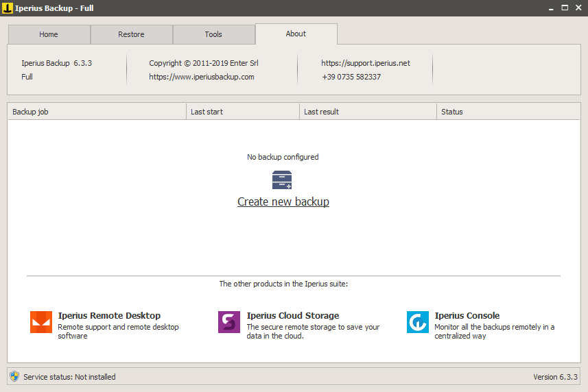
Task: Click the Create new backup link
Action: click(x=283, y=201)
